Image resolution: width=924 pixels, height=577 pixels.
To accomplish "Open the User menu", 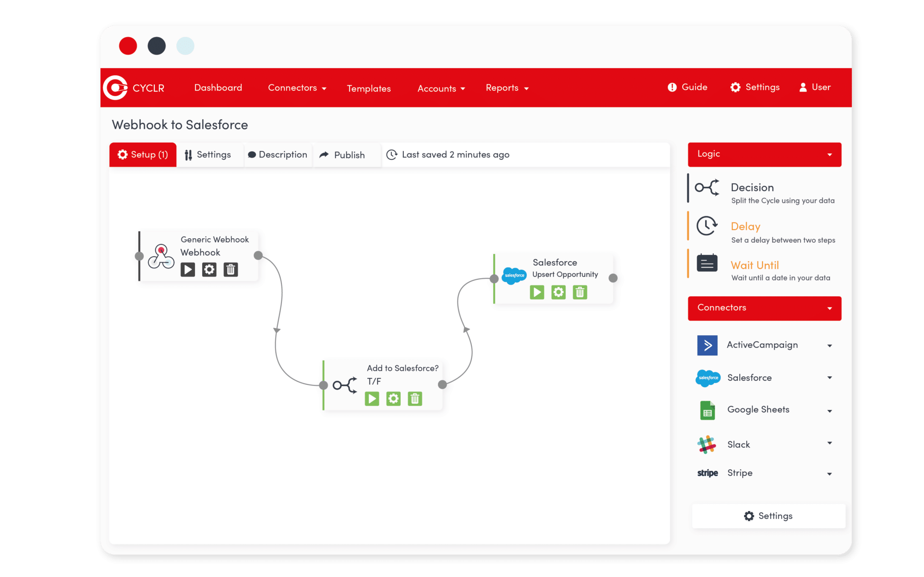I will [815, 87].
